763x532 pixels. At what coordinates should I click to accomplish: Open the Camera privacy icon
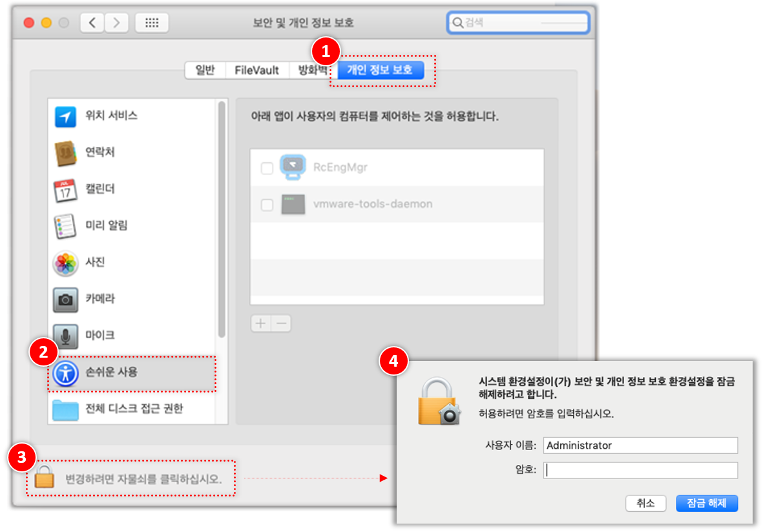tap(66, 299)
